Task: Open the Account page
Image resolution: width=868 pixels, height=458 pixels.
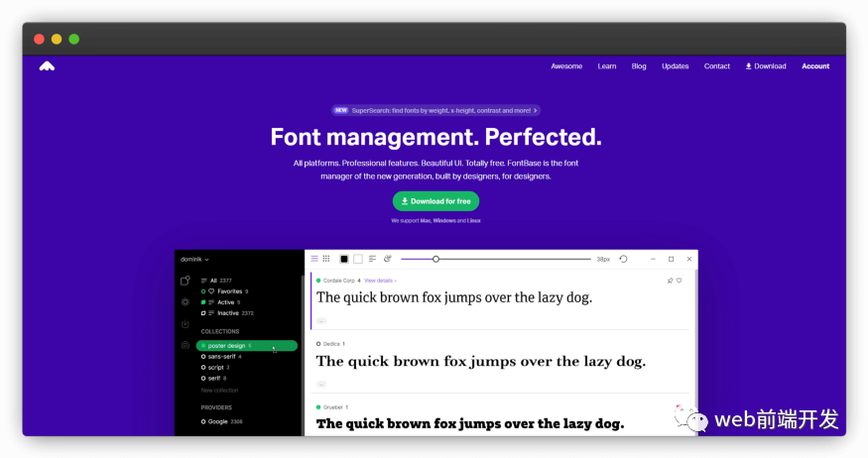Action: [815, 66]
